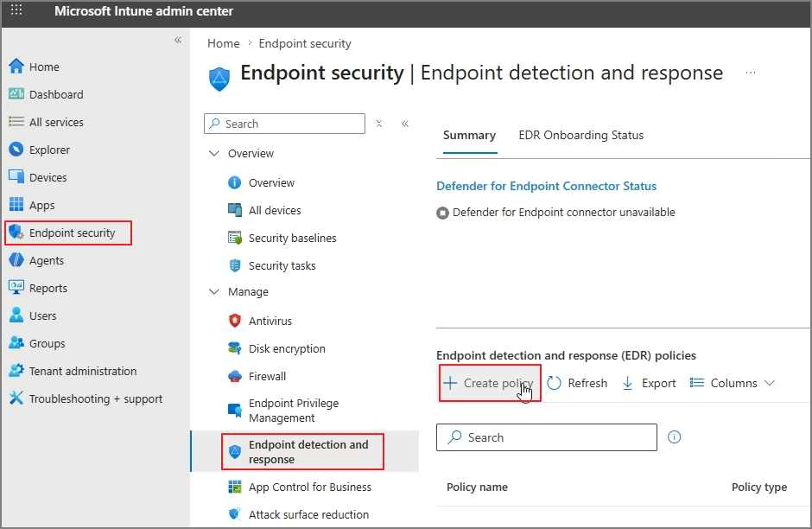Open App Control for Business
This screenshot has width=812, height=529.
click(309, 487)
